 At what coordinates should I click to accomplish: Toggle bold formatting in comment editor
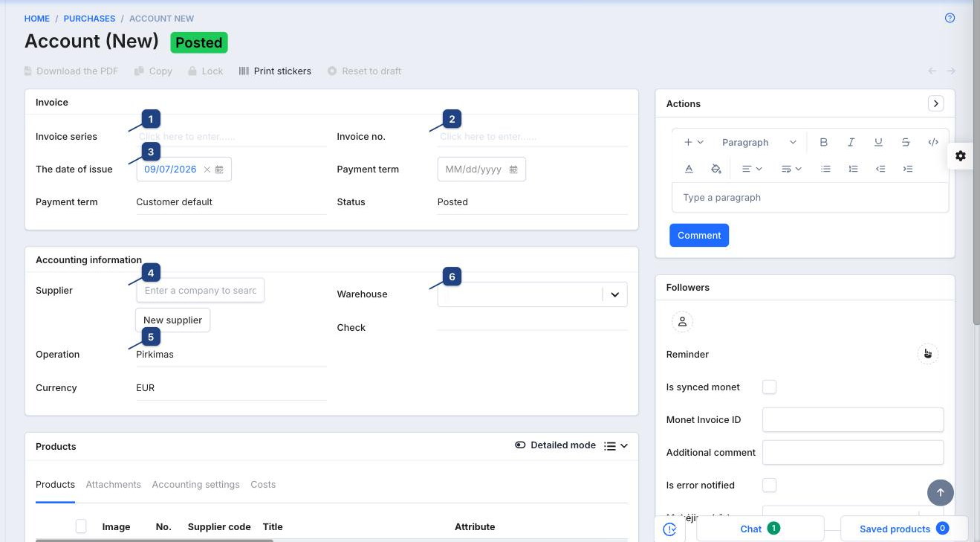click(823, 142)
